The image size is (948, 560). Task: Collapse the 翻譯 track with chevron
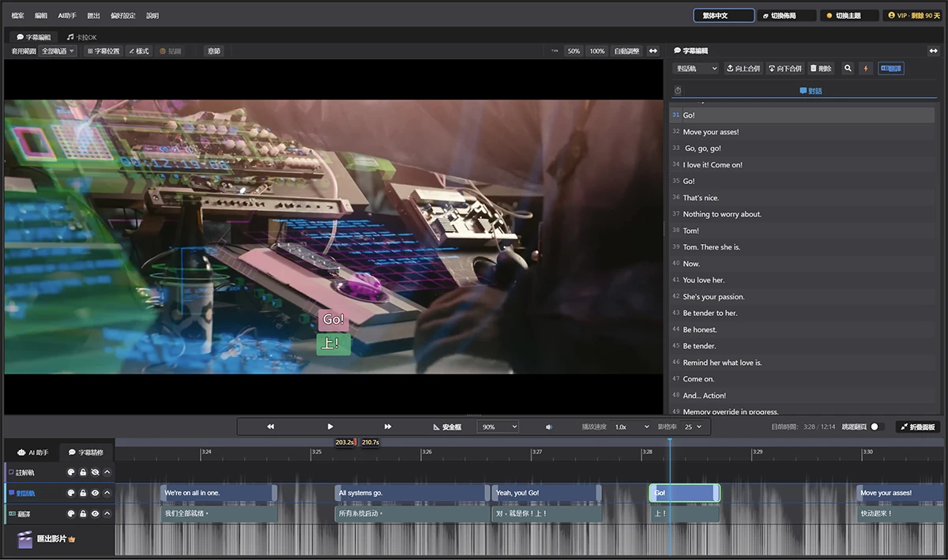(107, 514)
